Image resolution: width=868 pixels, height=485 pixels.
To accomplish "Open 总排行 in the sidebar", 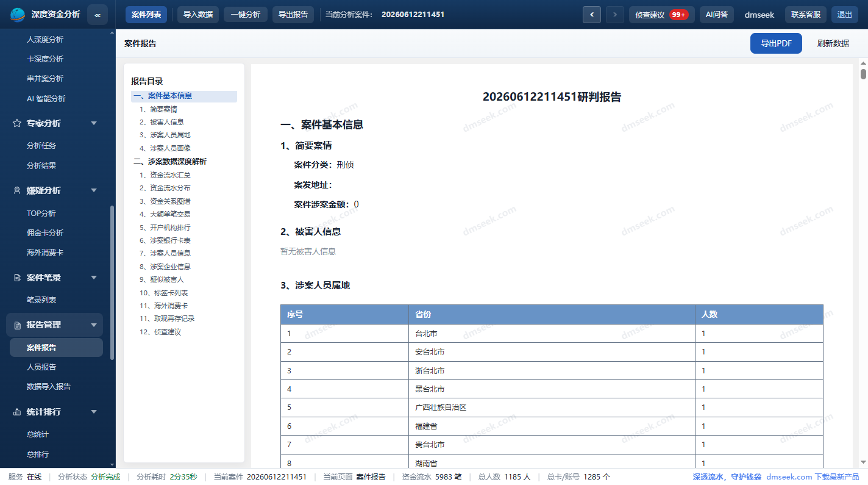I will 38,454.
